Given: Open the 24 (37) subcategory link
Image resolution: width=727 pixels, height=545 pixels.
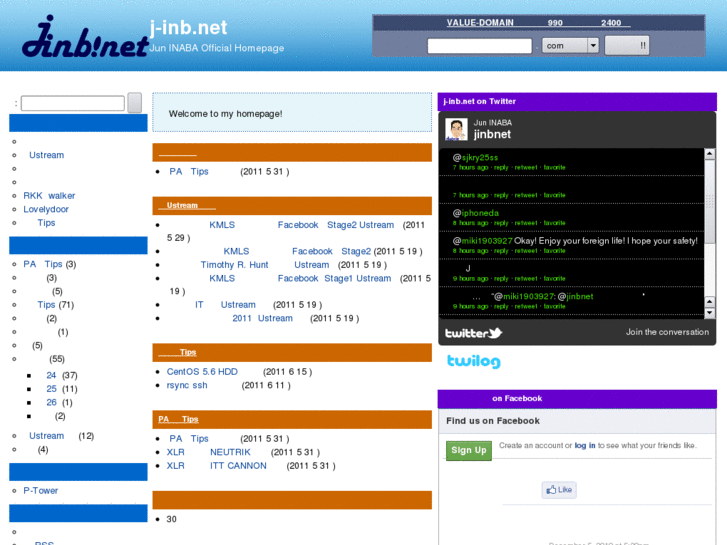Looking at the screenshot, I should (x=51, y=375).
